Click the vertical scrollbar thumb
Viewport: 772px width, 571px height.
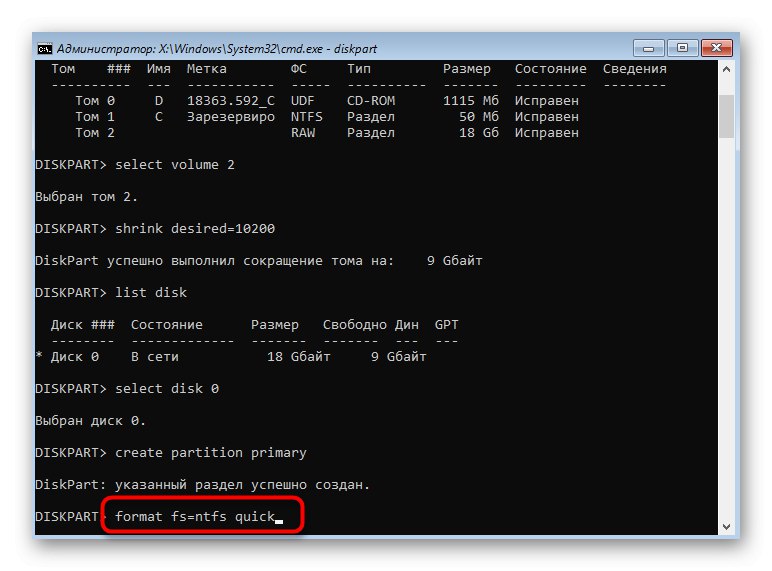(726, 116)
